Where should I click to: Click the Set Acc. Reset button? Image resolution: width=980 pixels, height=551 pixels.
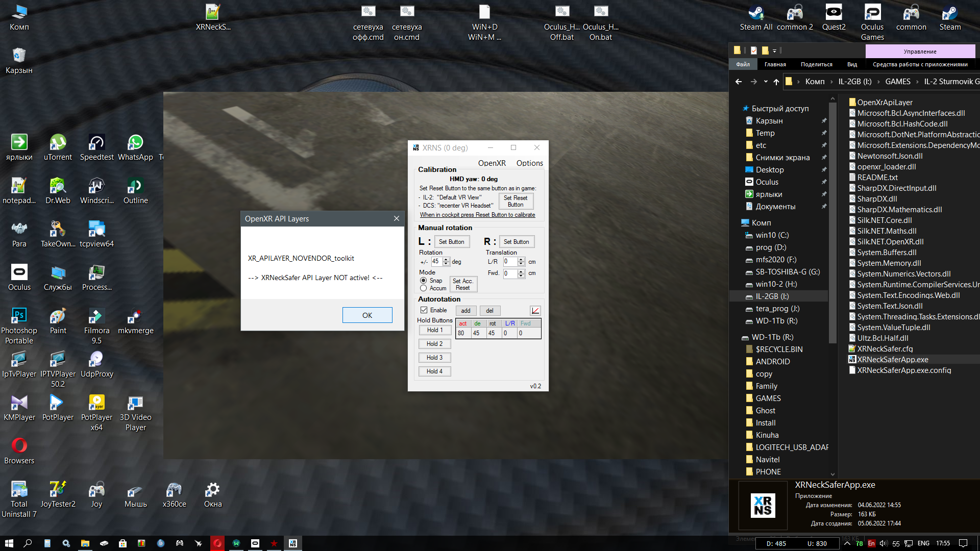(x=463, y=284)
